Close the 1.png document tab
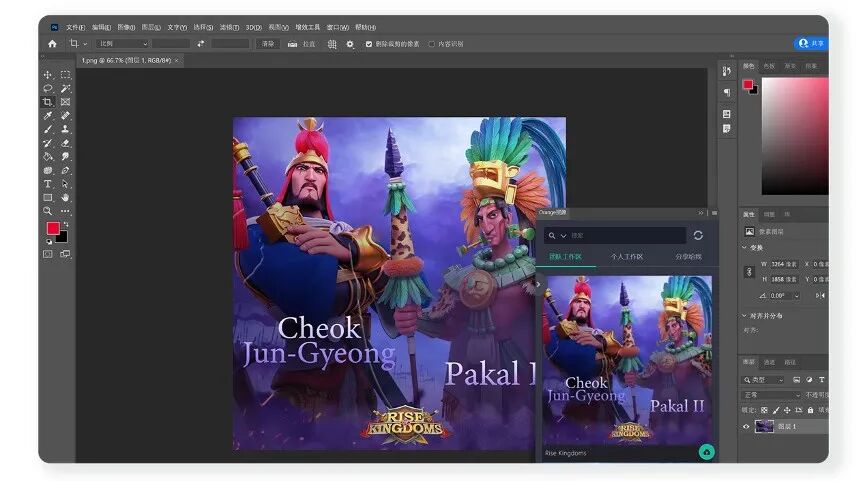Viewport: 866px width, 481px height. 176,60
